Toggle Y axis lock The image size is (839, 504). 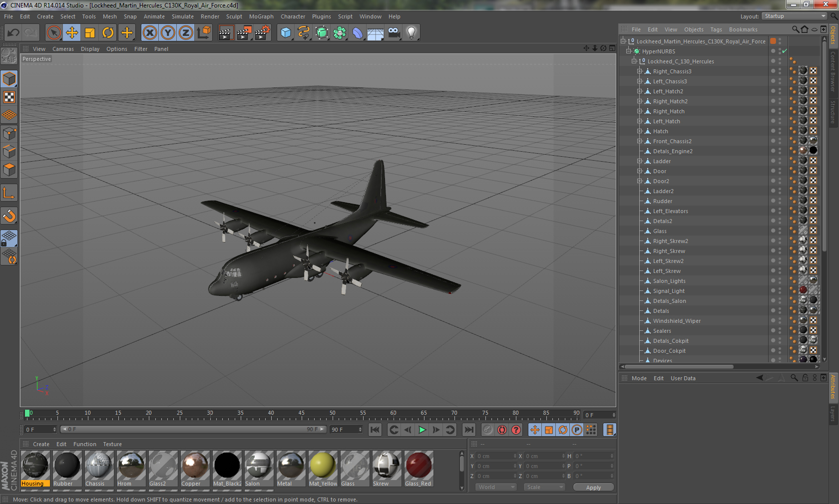pyautogui.click(x=168, y=33)
